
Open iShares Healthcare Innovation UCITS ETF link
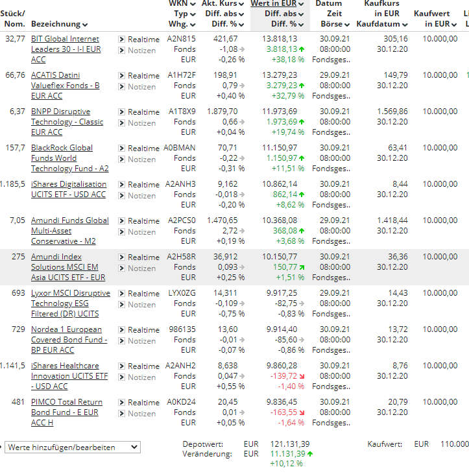tap(69, 376)
